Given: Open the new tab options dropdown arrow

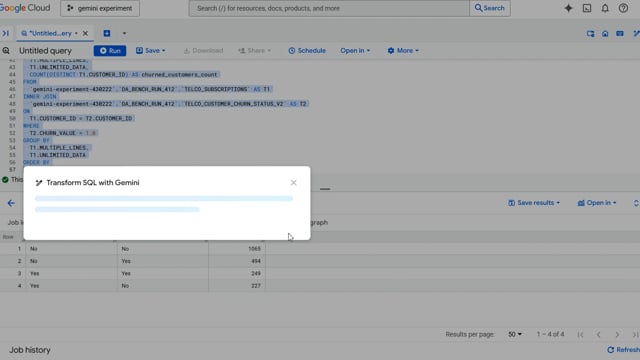Looking at the screenshot, I should 124,33.
